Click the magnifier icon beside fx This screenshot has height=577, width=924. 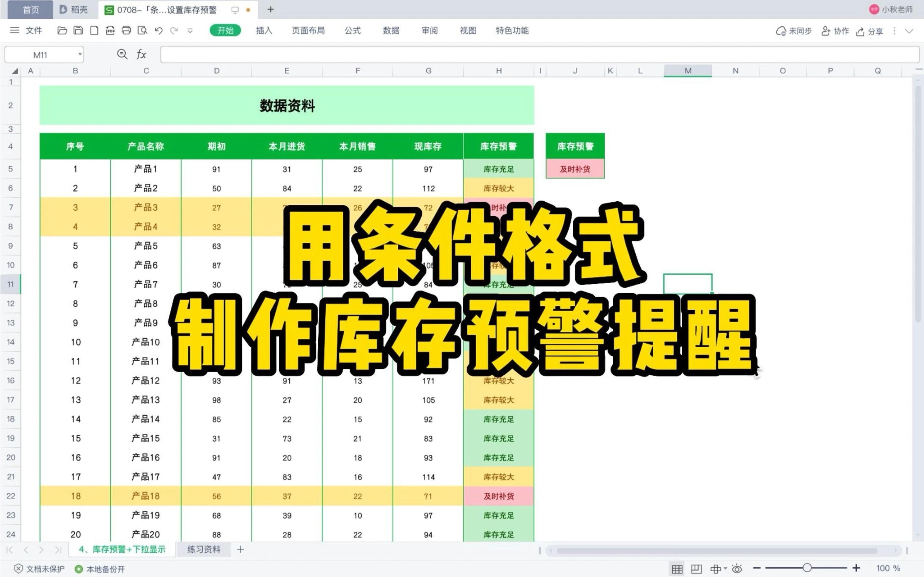tap(122, 54)
